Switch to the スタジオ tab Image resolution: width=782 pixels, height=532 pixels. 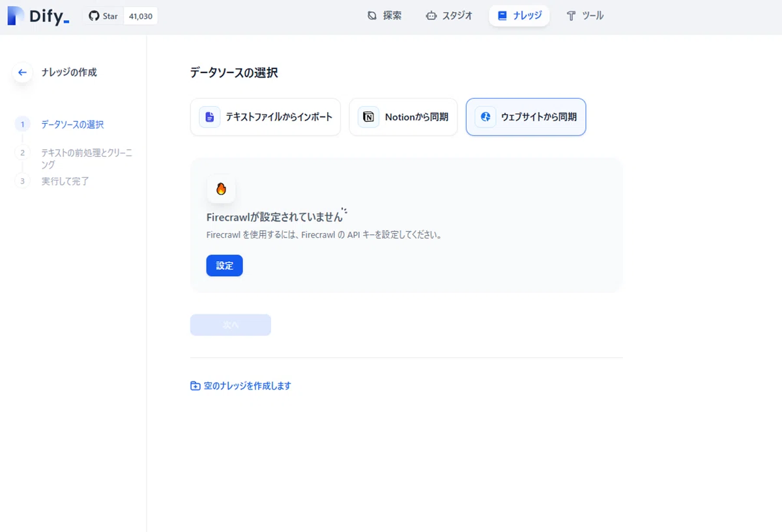(x=449, y=16)
